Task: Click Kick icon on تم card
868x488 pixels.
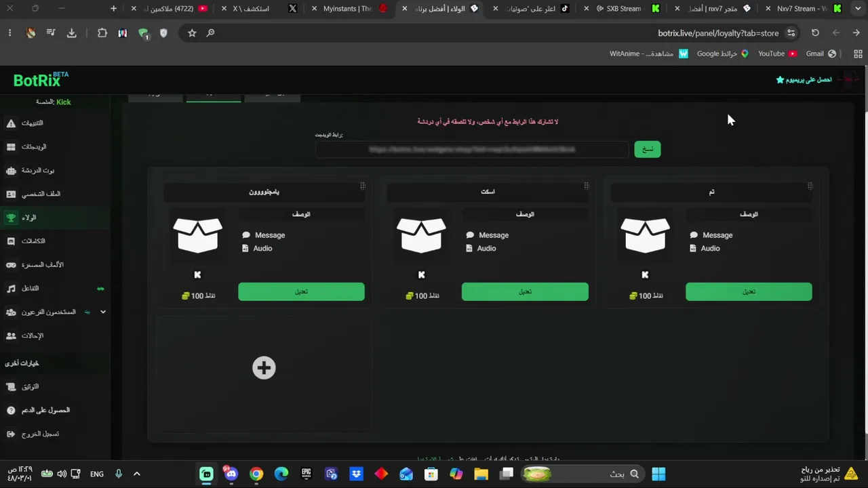Action: [x=645, y=274]
